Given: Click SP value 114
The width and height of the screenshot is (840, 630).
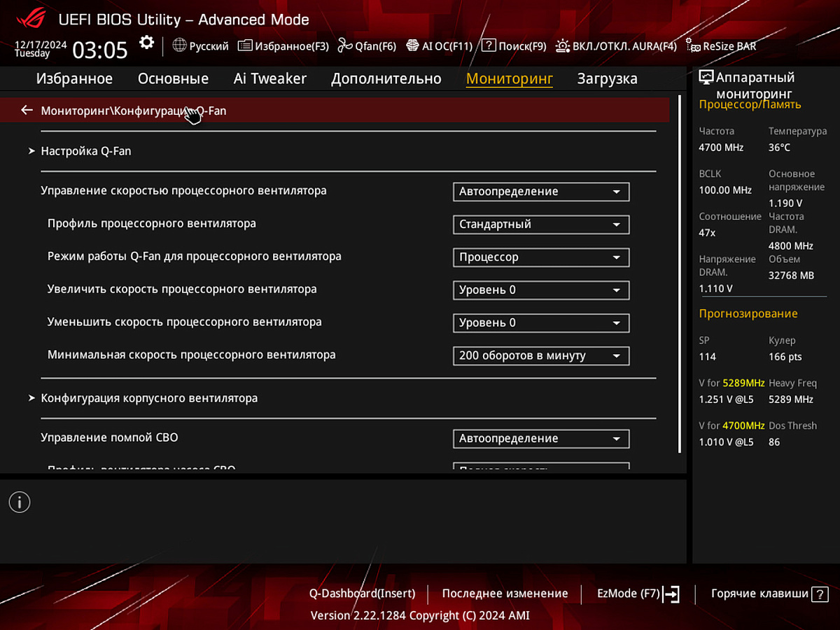Looking at the screenshot, I should (707, 357).
